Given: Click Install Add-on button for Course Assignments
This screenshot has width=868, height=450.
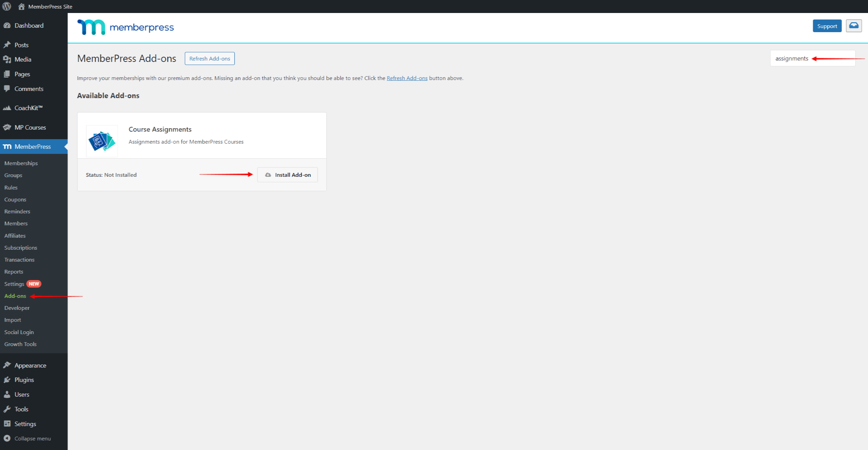Looking at the screenshot, I should 288,174.
